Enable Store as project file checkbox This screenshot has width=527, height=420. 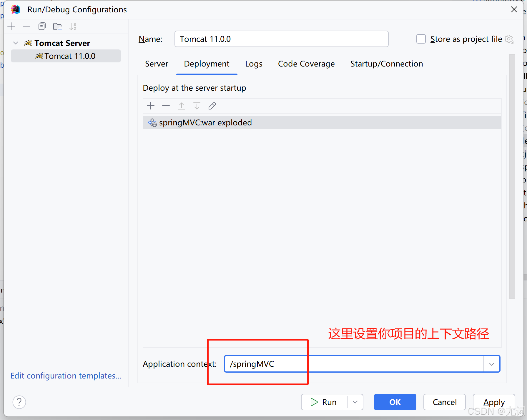421,39
